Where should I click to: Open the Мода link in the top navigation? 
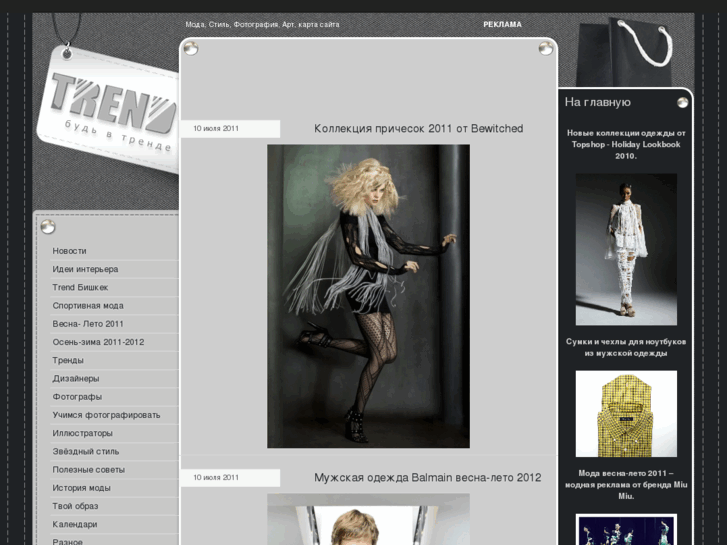(195, 25)
